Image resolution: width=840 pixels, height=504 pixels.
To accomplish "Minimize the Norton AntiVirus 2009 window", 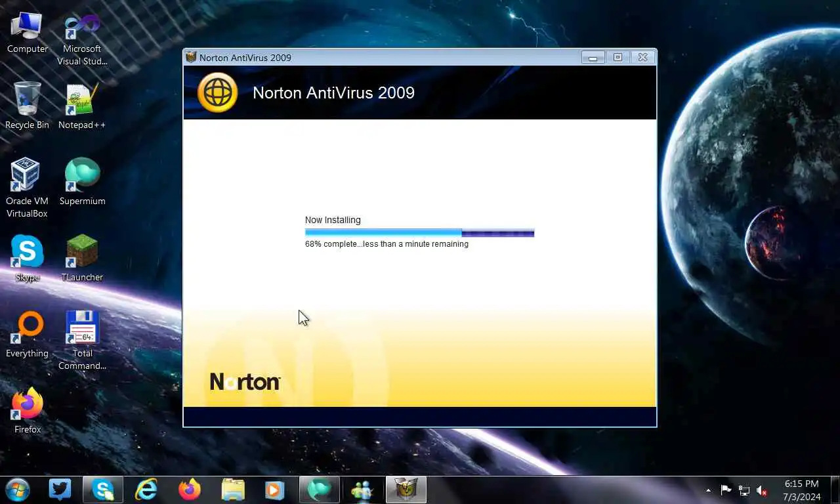I will pos(593,57).
